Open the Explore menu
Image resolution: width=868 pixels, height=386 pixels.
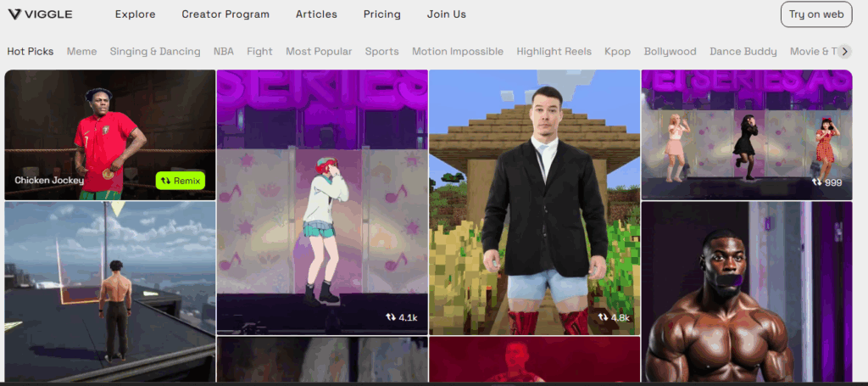[135, 14]
